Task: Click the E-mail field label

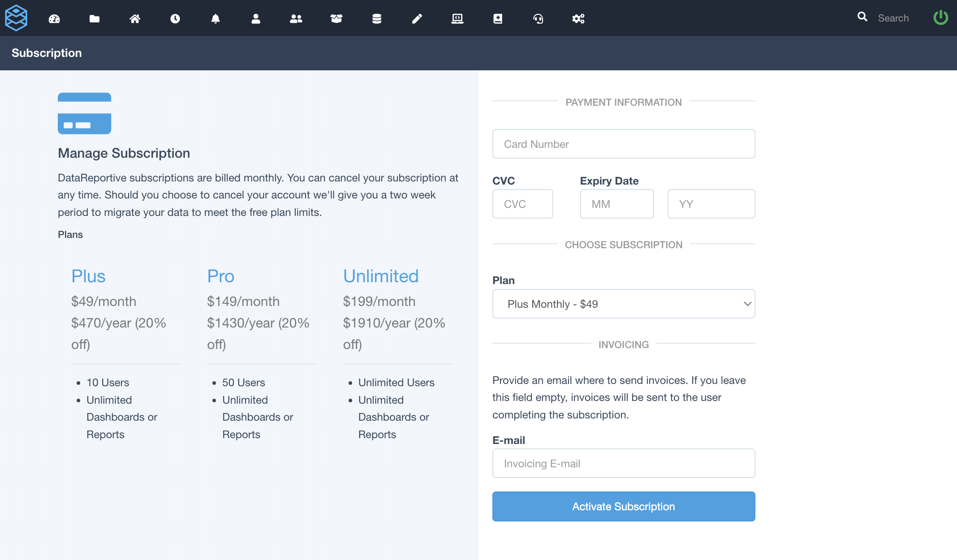Action: coord(509,440)
